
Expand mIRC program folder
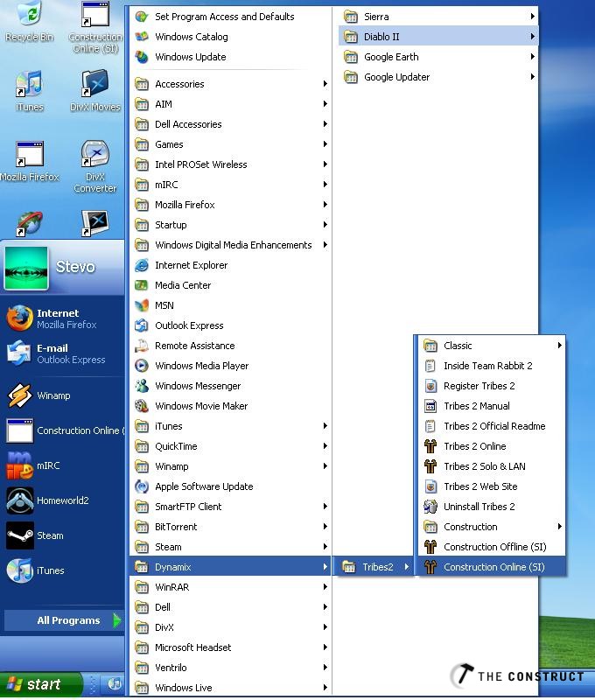click(231, 185)
